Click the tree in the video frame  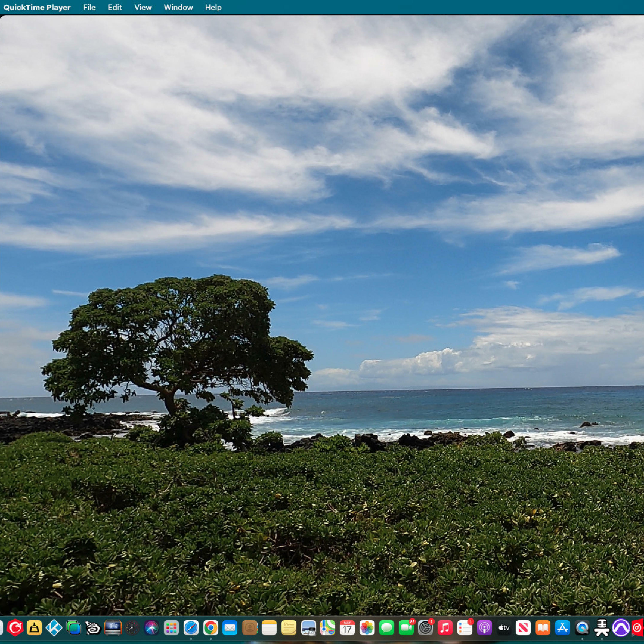(177, 343)
